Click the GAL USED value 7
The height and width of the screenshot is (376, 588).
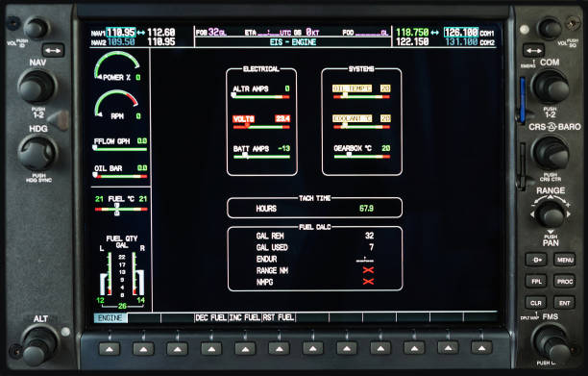click(x=371, y=247)
